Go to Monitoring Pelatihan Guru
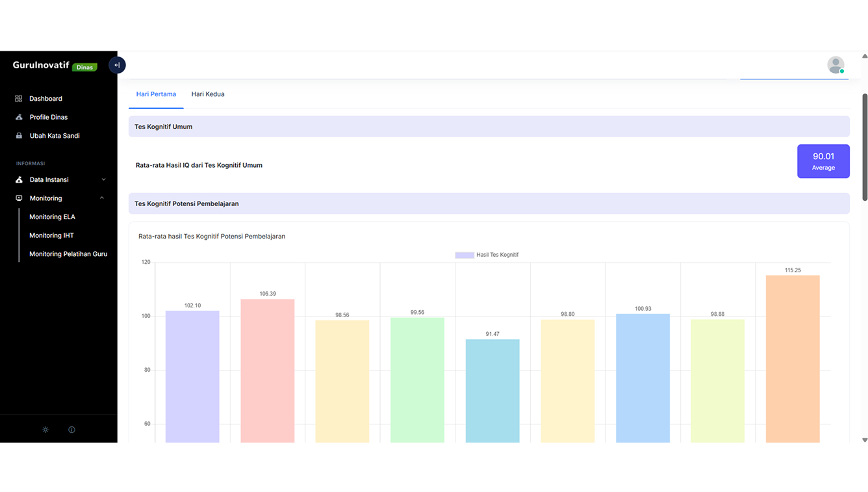Screen dimensions: 868x492 tap(68, 254)
